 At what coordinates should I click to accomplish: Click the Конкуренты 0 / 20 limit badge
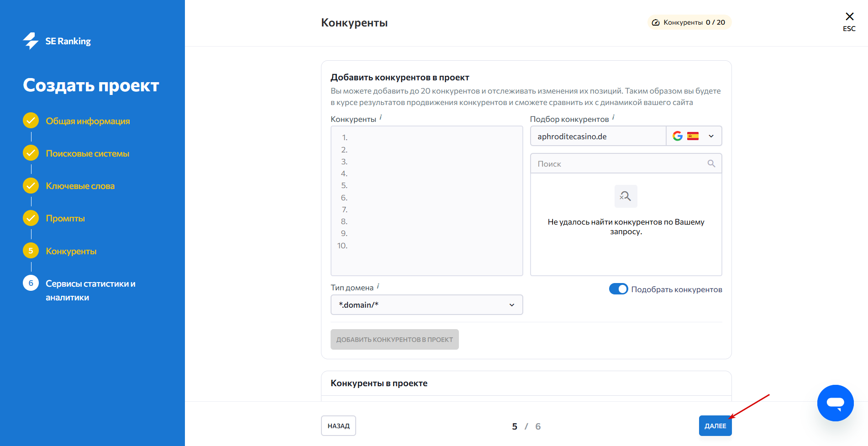(689, 22)
